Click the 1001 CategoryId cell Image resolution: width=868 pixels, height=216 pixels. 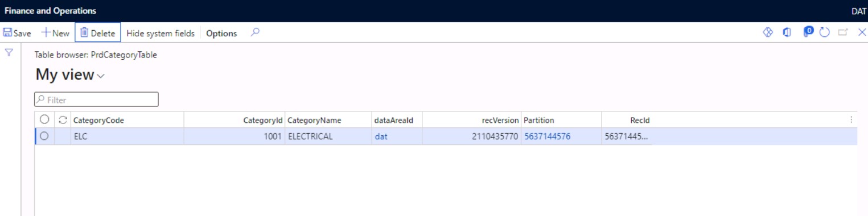pyautogui.click(x=235, y=136)
